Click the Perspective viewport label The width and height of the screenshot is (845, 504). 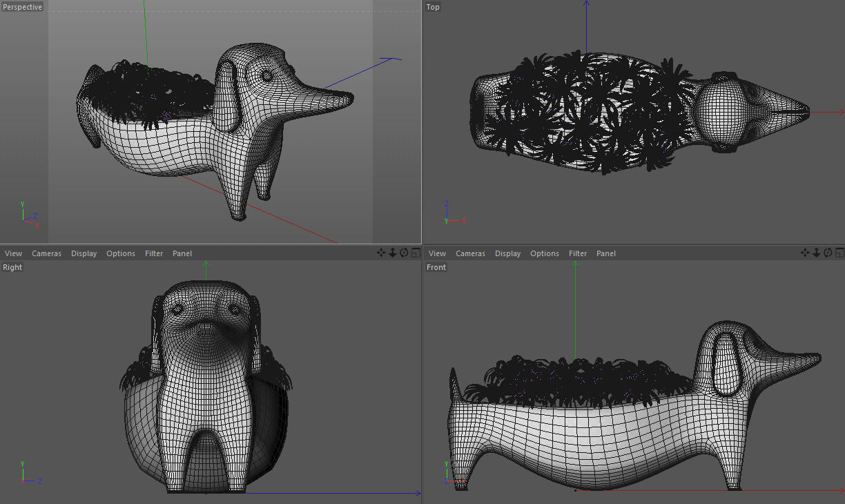22,7
